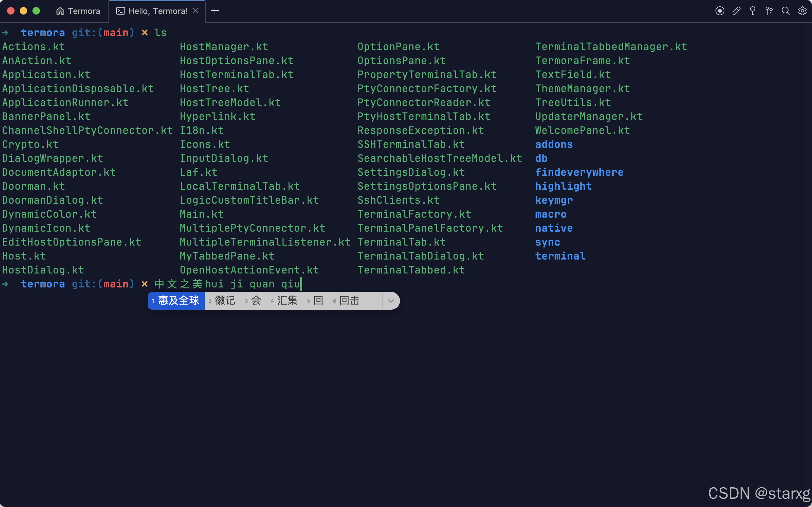Click the file name LogicCustomTitleBar.kt
Screen dimensions: 812x507
[250, 200]
